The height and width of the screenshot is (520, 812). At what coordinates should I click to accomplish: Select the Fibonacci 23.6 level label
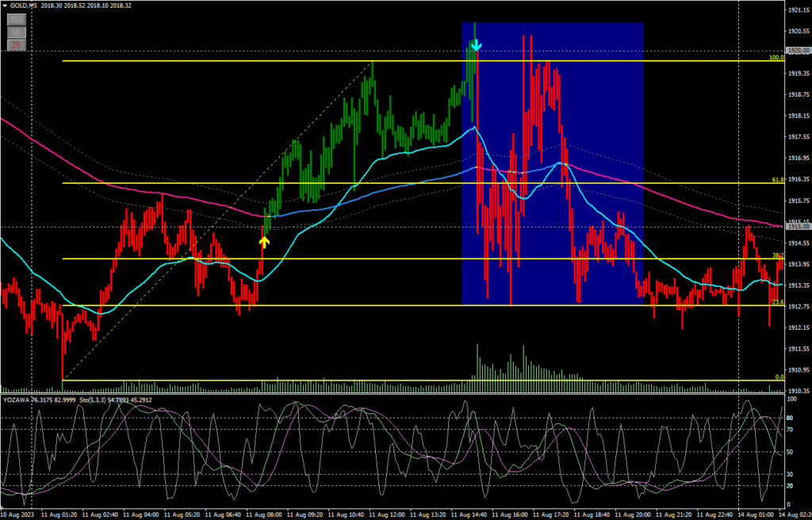[778, 302]
